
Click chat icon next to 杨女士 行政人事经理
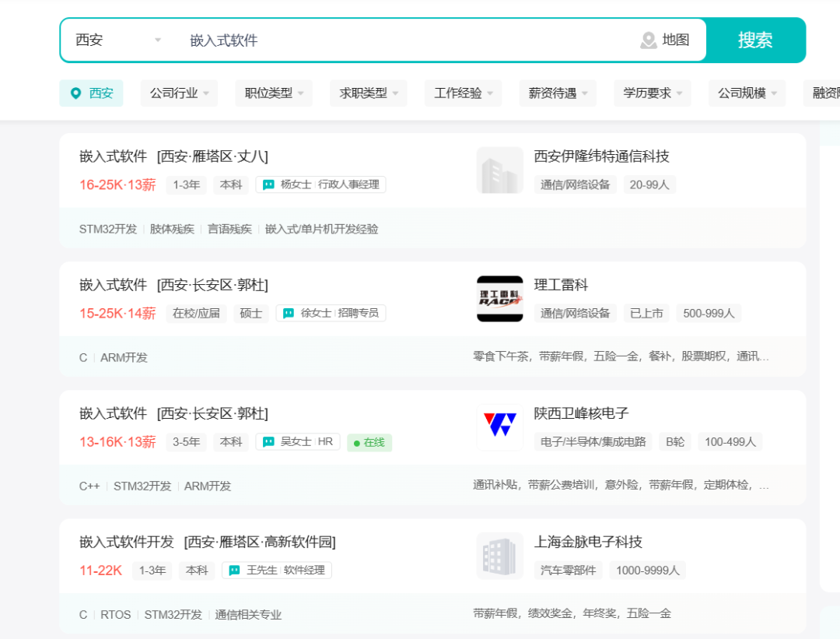pyautogui.click(x=268, y=184)
